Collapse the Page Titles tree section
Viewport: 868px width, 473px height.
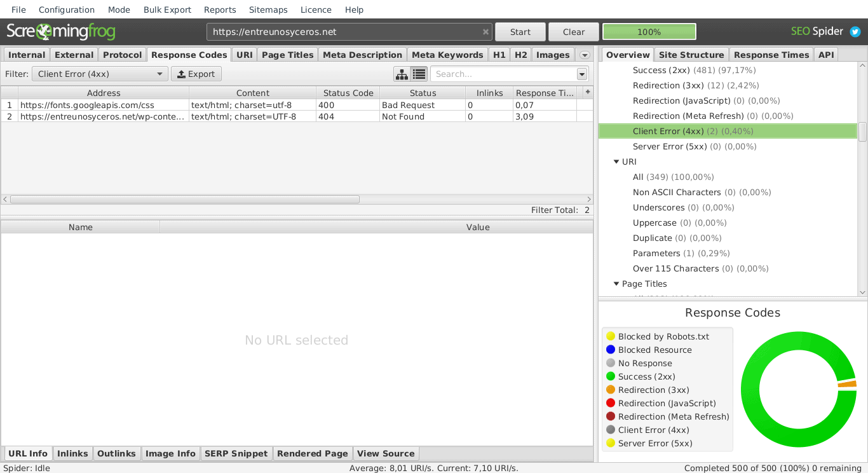[616, 284]
